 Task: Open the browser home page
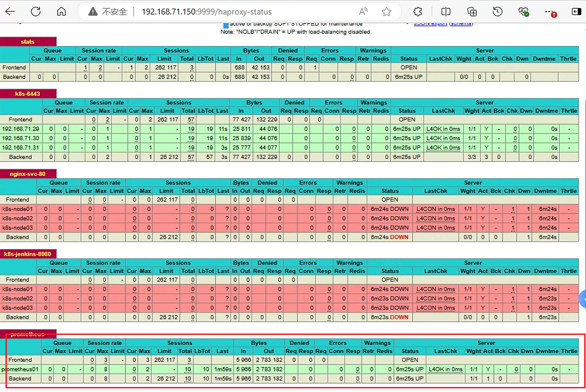pos(61,12)
